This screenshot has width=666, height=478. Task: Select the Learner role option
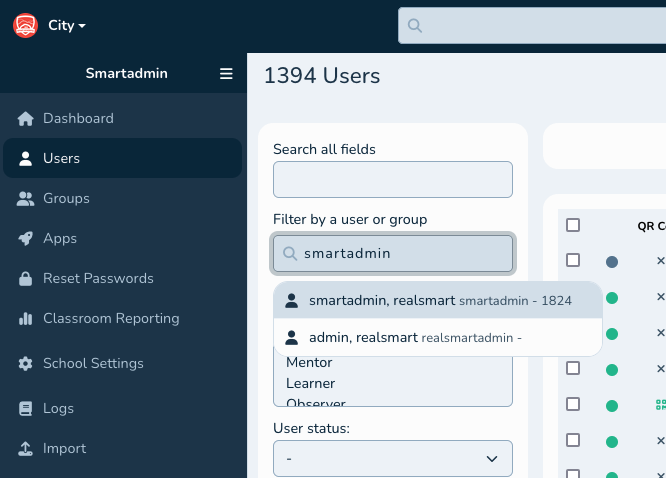310,383
